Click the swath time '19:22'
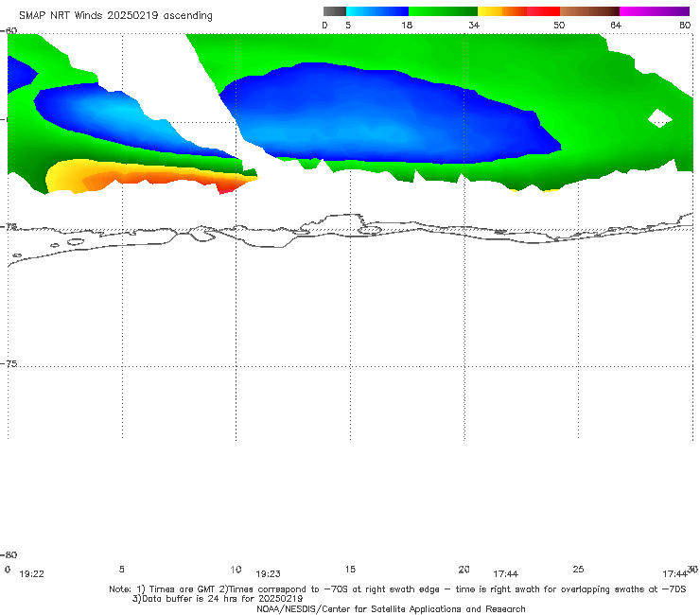This screenshot has width=700, height=615. click(x=32, y=574)
